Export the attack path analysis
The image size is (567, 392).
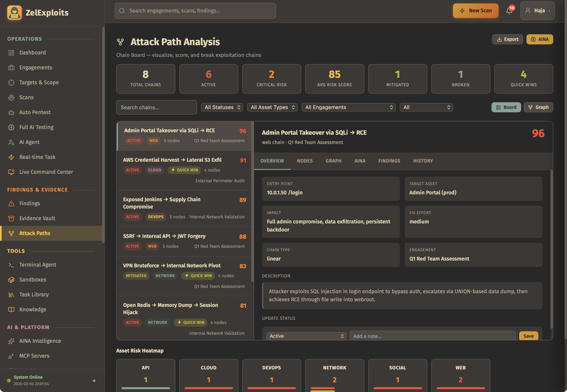click(x=507, y=39)
